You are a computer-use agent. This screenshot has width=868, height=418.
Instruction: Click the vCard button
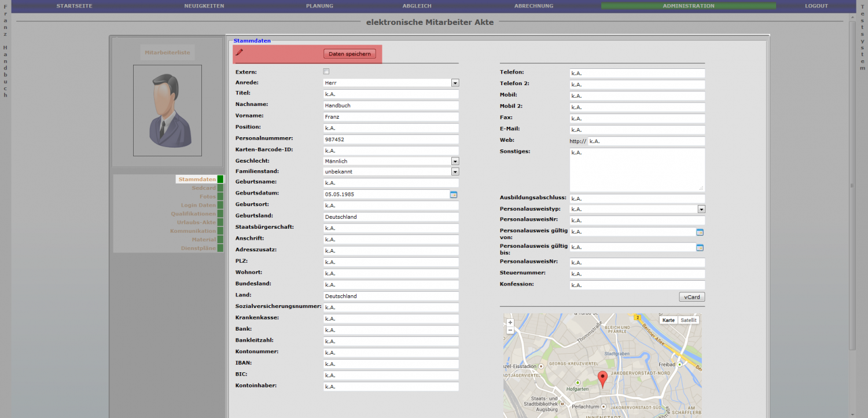pyautogui.click(x=692, y=297)
